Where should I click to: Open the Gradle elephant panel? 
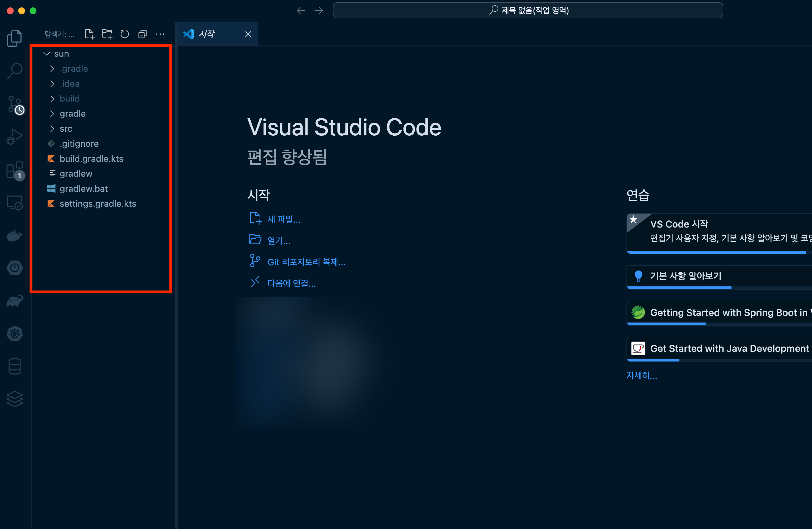tap(15, 301)
